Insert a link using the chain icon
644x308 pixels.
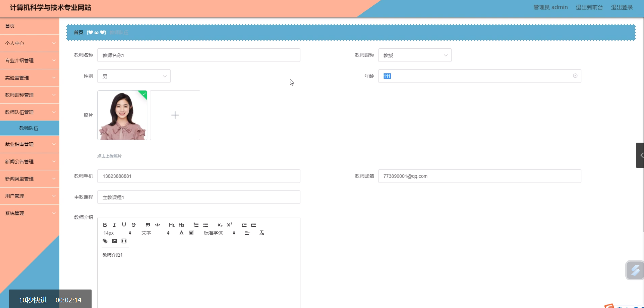point(105,241)
